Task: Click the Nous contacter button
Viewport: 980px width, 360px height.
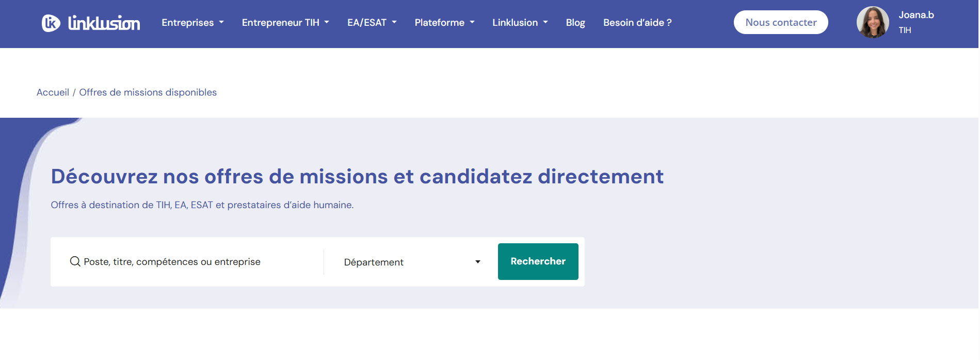Action: (x=781, y=22)
